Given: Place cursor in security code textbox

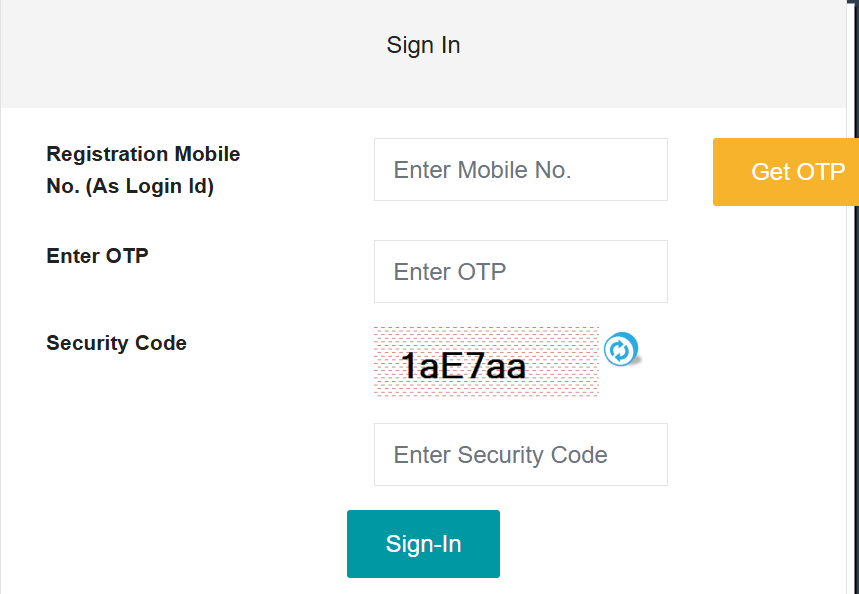Looking at the screenshot, I should pos(520,454).
